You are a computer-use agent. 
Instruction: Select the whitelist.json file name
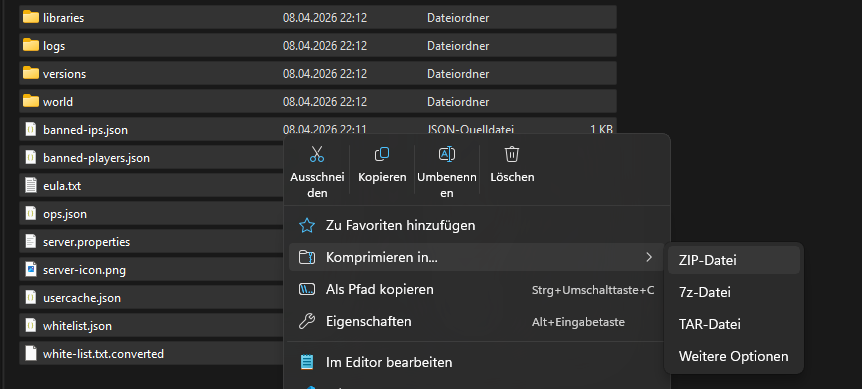(x=77, y=326)
